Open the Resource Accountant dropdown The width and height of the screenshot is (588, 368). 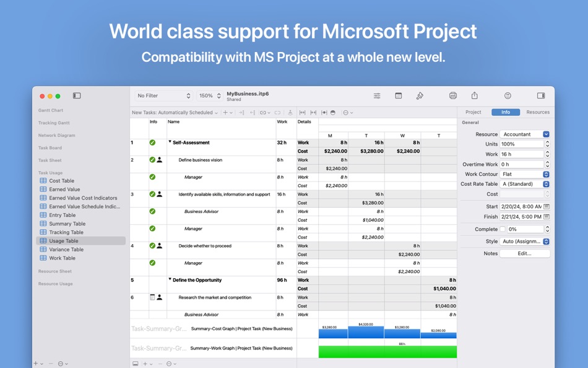(x=525, y=134)
